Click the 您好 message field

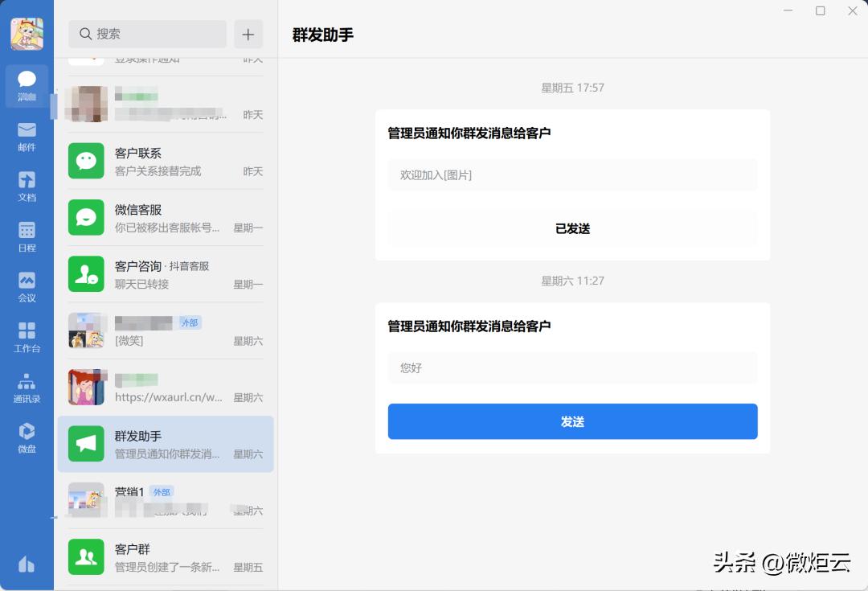[572, 367]
